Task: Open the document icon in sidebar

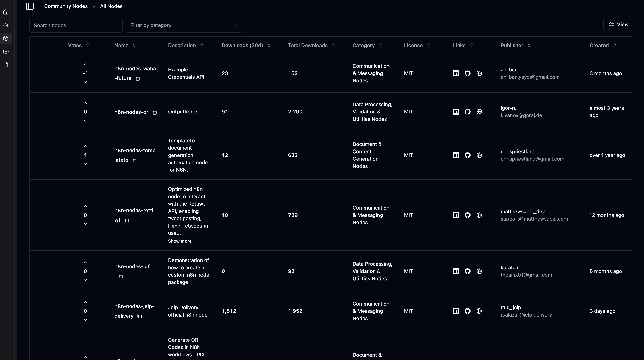Action: click(6, 65)
